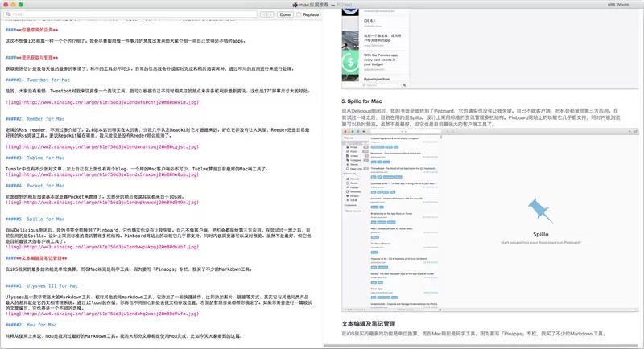Click editor heading '#####2. Mou for Mac'
This screenshot has width=644, height=349.
pyautogui.click(x=31, y=325)
